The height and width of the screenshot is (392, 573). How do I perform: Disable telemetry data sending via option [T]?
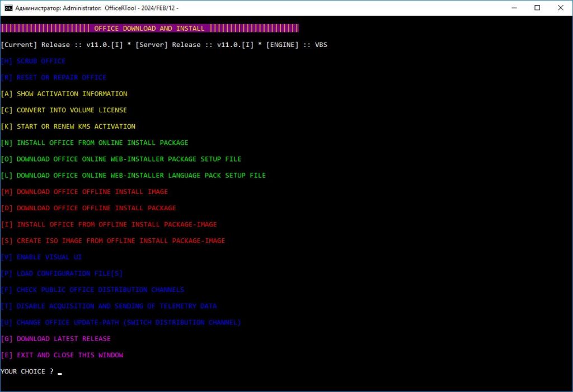click(110, 306)
